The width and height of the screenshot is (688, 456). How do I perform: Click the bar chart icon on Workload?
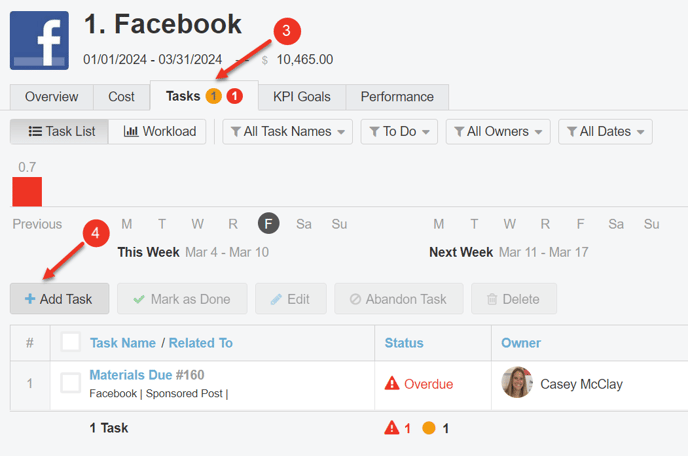tap(131, 131)
